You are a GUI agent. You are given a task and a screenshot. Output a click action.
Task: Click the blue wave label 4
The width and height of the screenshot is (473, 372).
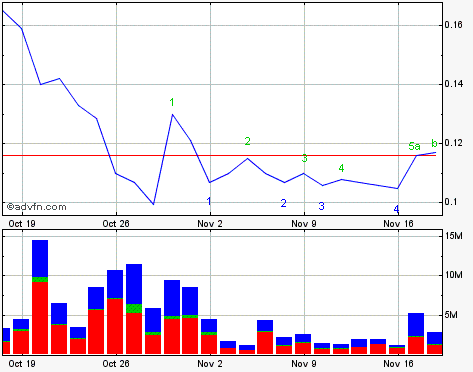point(396,209)
